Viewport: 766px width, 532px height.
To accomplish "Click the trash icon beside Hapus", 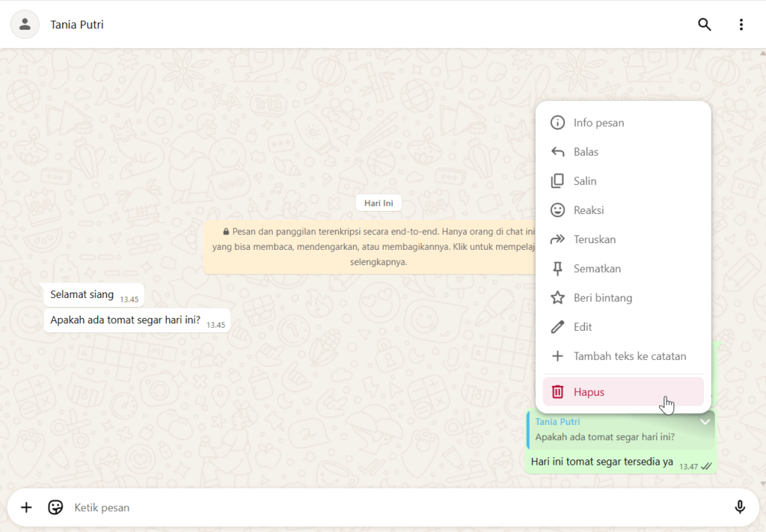I will click(x=557, y=392).
